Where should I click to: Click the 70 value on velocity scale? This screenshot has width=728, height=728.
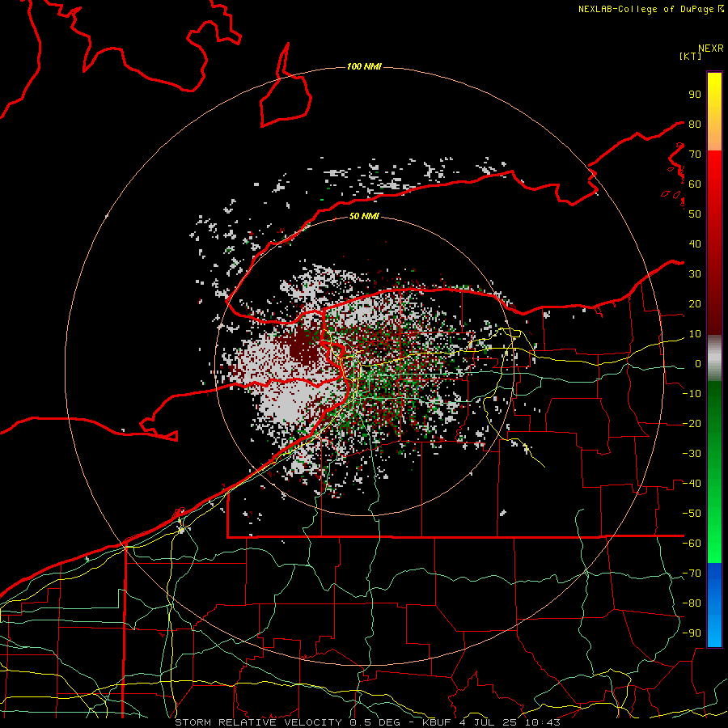click(x=695, y=154)
